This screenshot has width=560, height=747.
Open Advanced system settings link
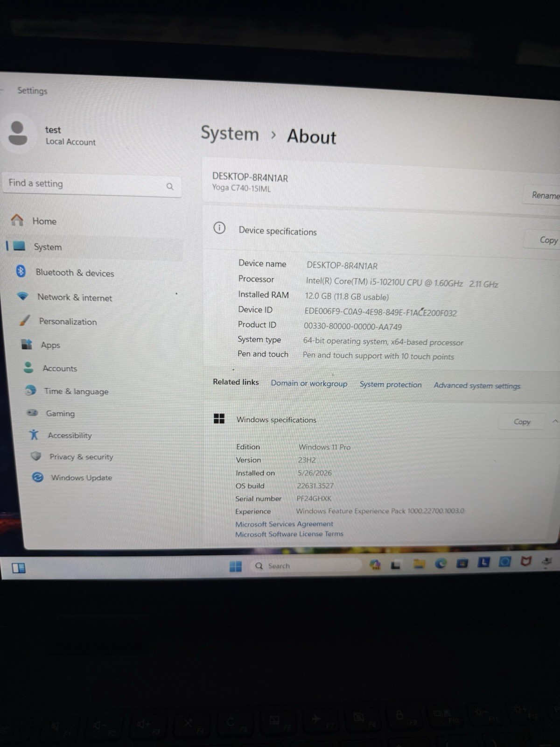click(x=477, y=386)
